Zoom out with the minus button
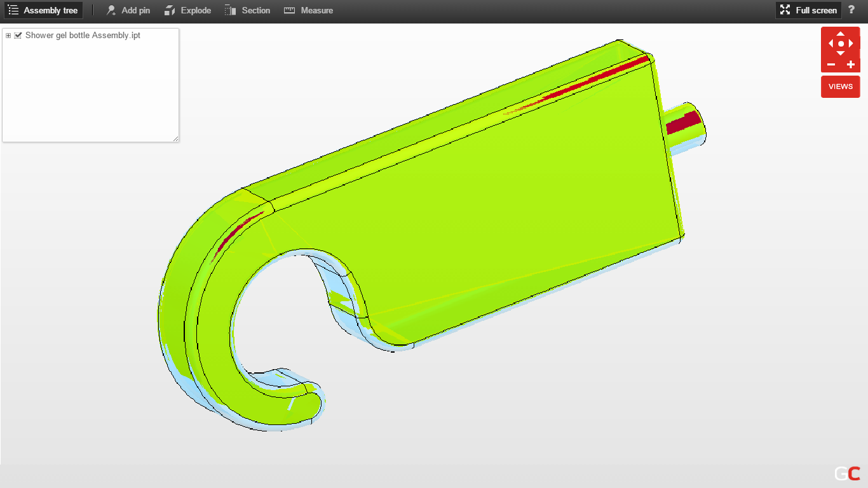Image resolution: width=868 pixels, height=488 pixels. tap(831, 65)
